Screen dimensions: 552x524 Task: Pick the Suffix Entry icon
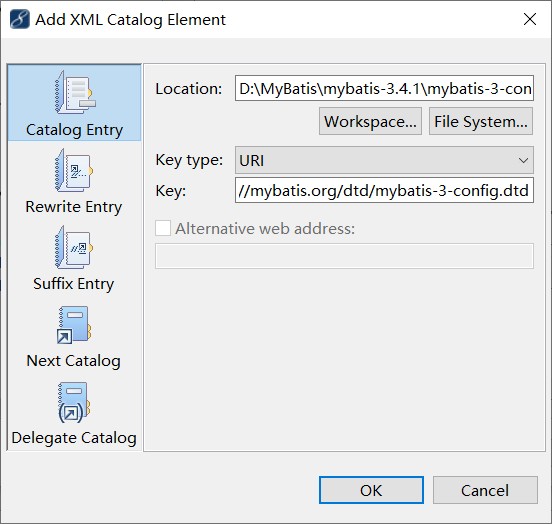(74, 247)
